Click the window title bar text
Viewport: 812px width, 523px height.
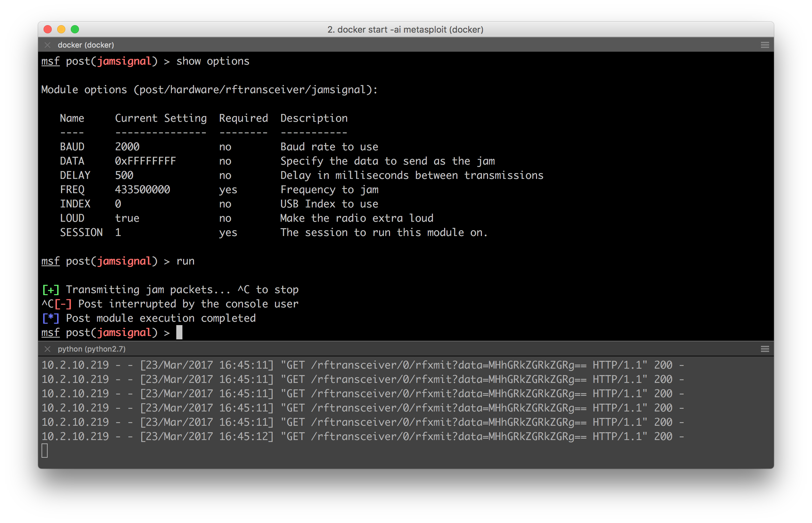point(405,30)
